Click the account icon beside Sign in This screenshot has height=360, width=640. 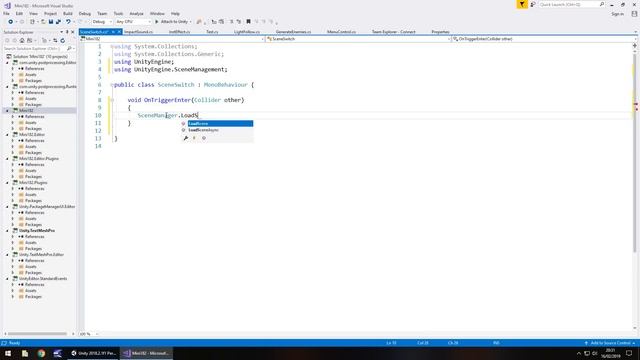[634, 14]
